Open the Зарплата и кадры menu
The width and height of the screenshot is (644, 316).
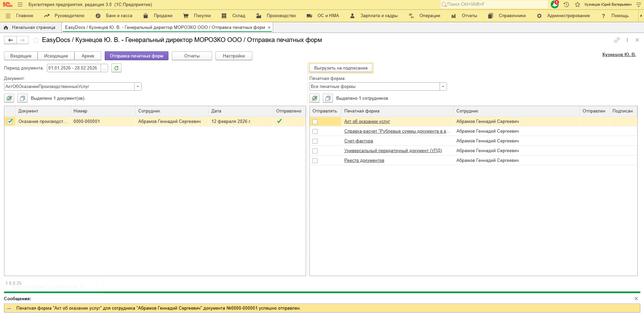[379, 16]
